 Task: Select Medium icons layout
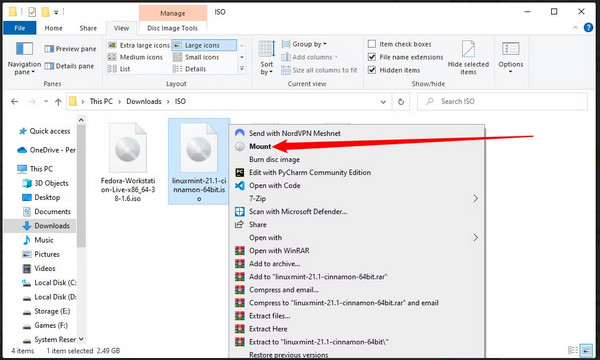point(135,57)
